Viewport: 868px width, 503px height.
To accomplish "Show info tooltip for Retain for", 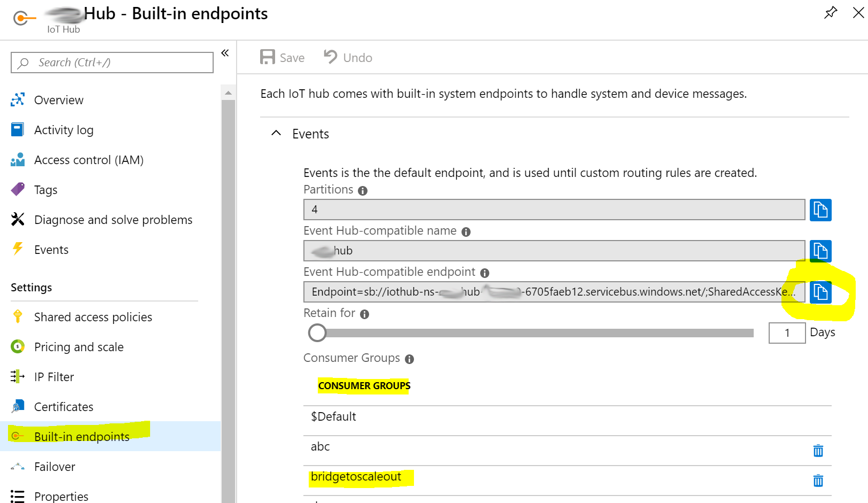I will click(364, 314).
